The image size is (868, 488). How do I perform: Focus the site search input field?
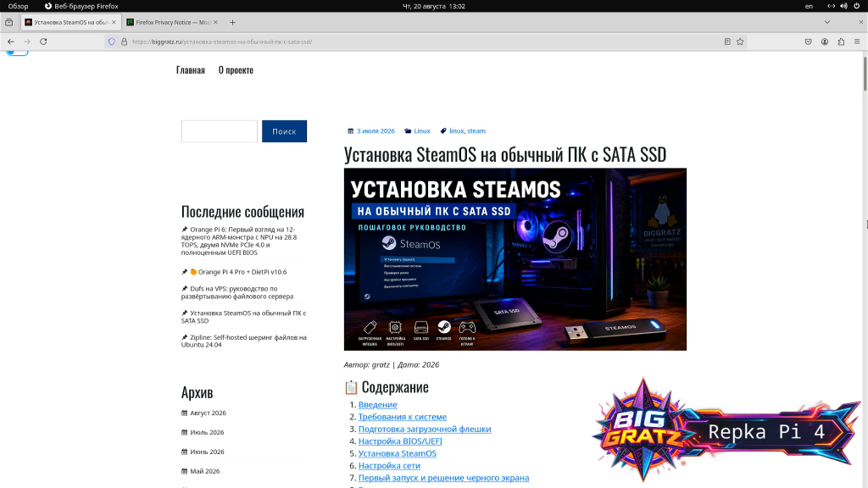(x=220, y=131)
